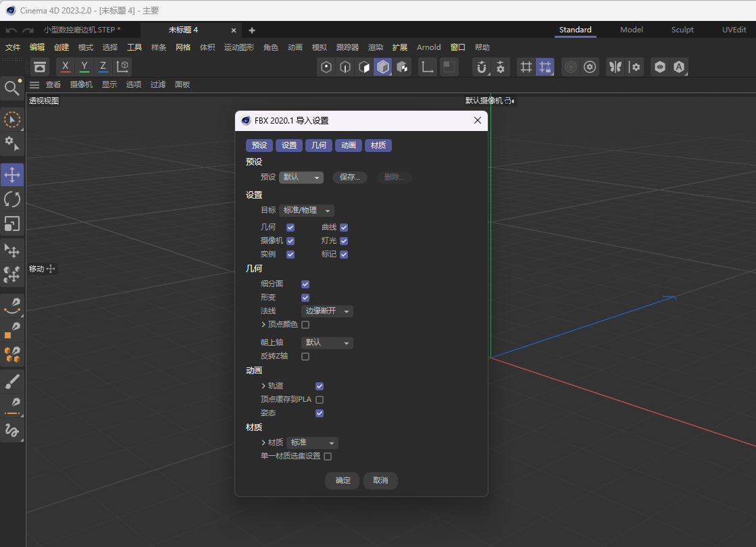
Task: Open the viewport 过滤 menu
Action: (x=157, y=85)
